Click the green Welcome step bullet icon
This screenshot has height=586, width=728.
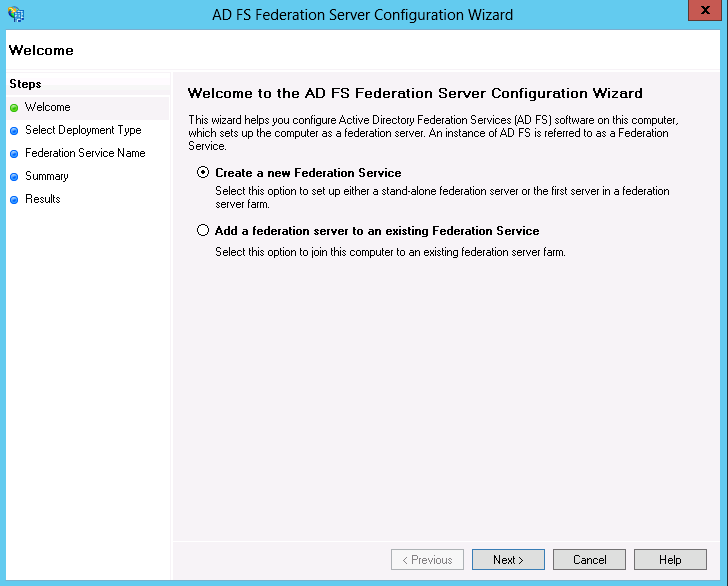point(14,108)
